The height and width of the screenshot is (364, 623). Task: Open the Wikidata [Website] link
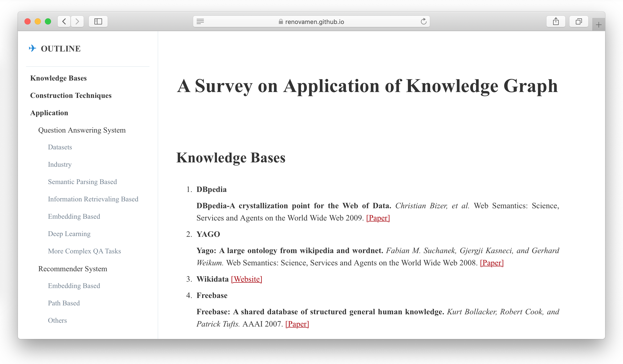click(x=247, y=279)
